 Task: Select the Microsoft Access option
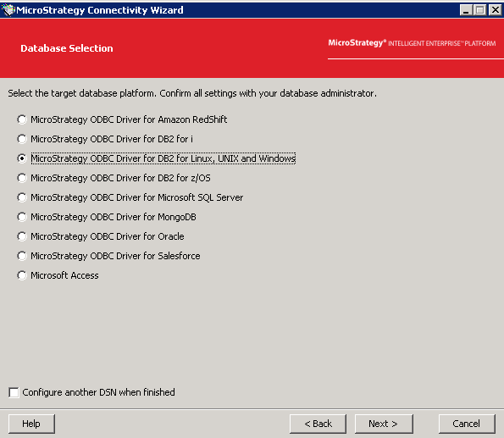click(58, 275)
